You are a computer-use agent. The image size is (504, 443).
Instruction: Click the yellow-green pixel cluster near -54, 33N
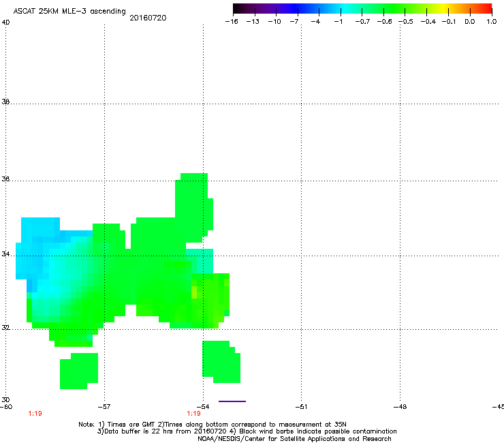194,292
